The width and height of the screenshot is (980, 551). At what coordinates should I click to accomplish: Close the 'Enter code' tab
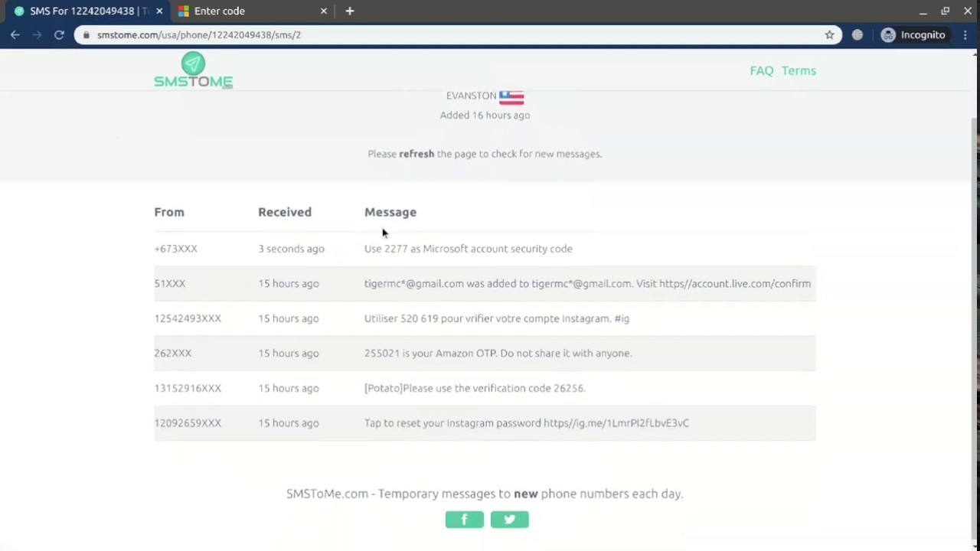pyautogui.click(x=323, y=11)
